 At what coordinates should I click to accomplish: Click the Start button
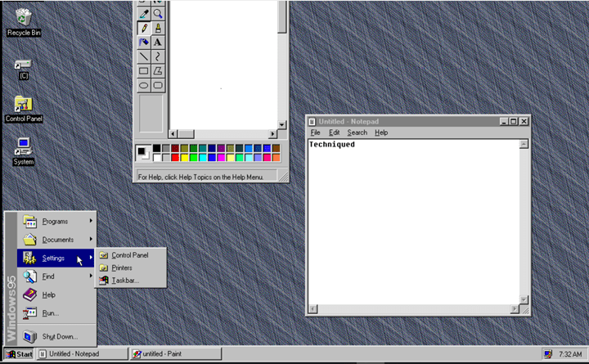(19, 354)
